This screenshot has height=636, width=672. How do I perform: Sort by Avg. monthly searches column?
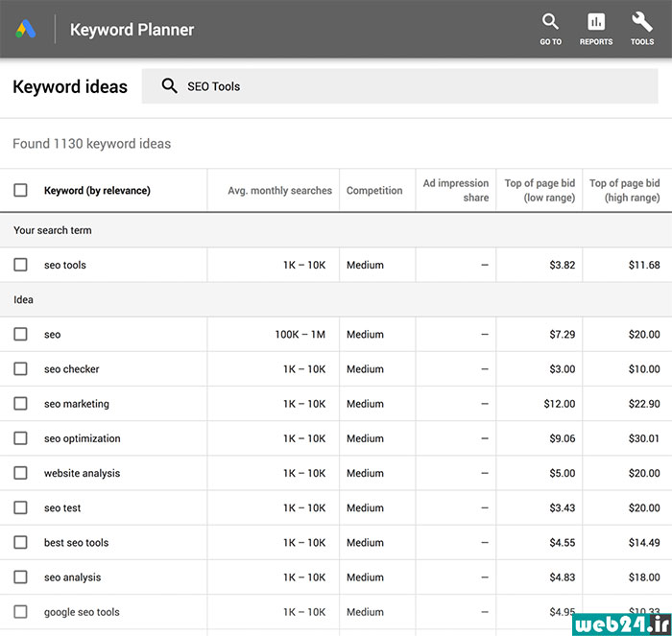tap(279, 190)
